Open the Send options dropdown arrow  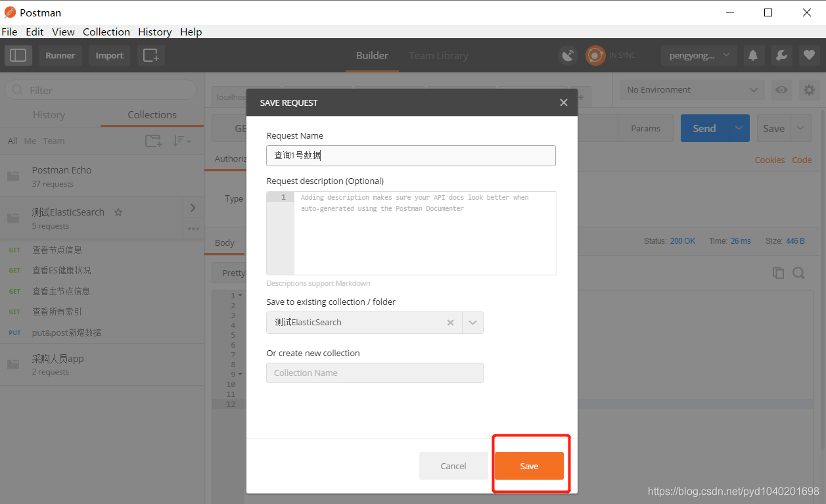739,128
